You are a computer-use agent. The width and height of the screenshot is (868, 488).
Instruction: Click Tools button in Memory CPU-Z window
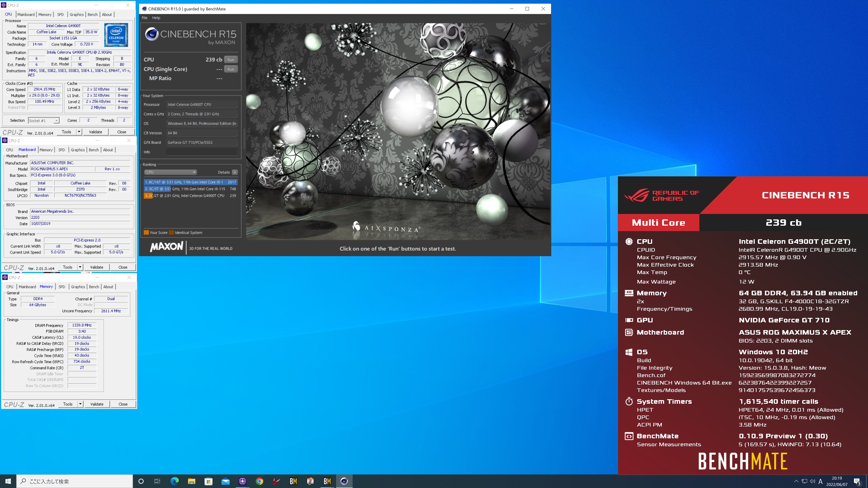pos(68,404)
